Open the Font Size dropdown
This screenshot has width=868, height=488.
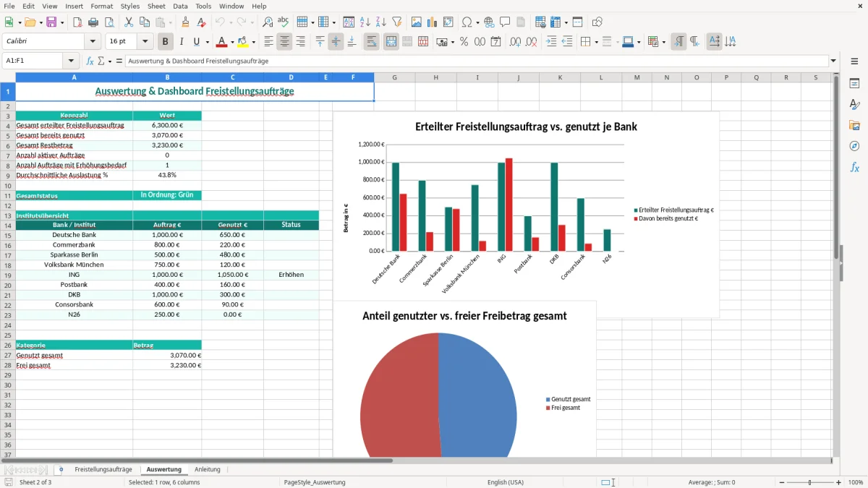coord(145,42)
